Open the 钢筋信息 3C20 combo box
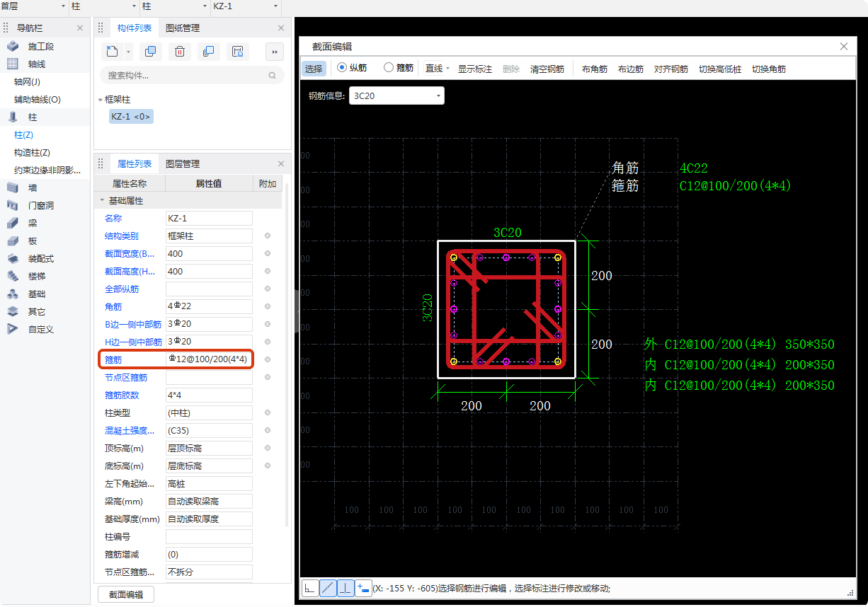This screenshot has height=607, width=868. click(x=396, y=96)
